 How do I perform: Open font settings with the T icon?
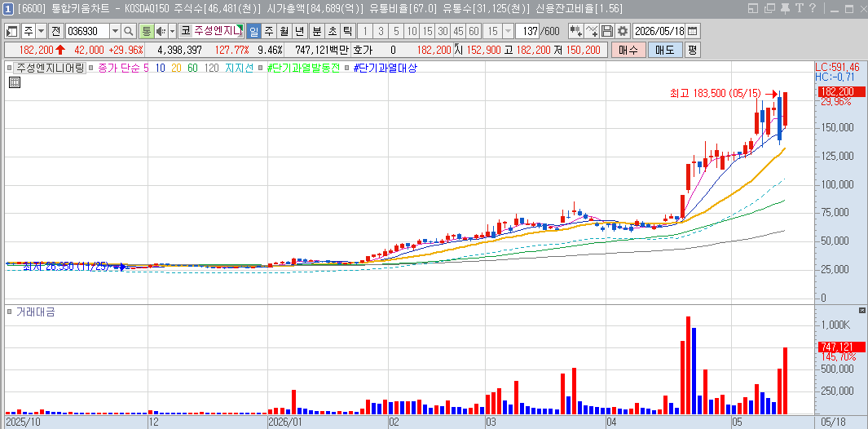pos(799,8)
